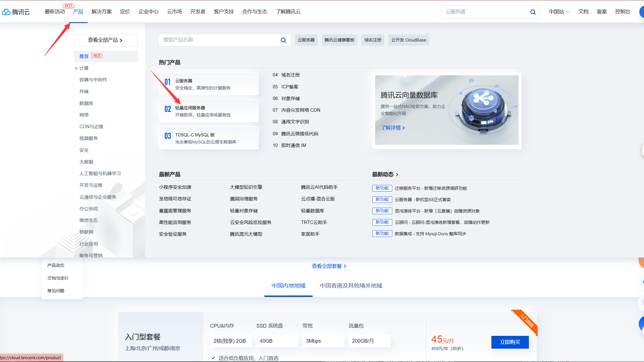Open 小程序安全加速 product
Viewport: 644px width, 362px height.
pos(175,187)
